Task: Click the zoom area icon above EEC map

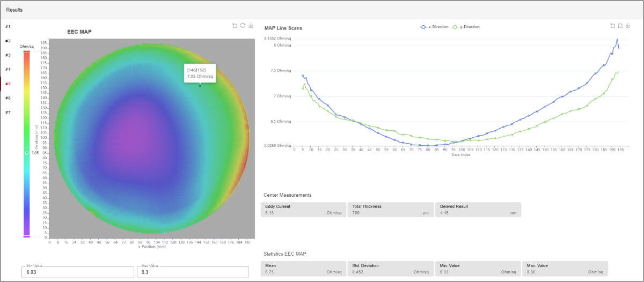Action: (x=235, y=25)
